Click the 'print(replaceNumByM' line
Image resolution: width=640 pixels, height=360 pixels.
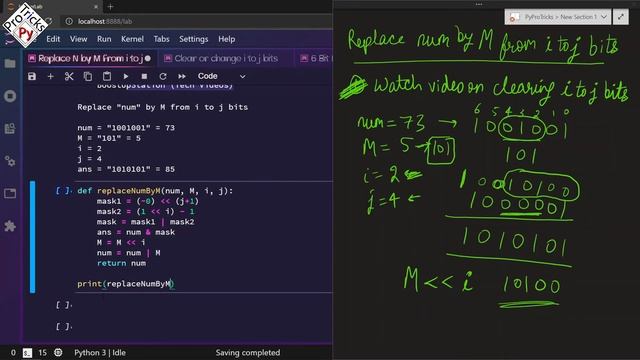click(126, 284)
